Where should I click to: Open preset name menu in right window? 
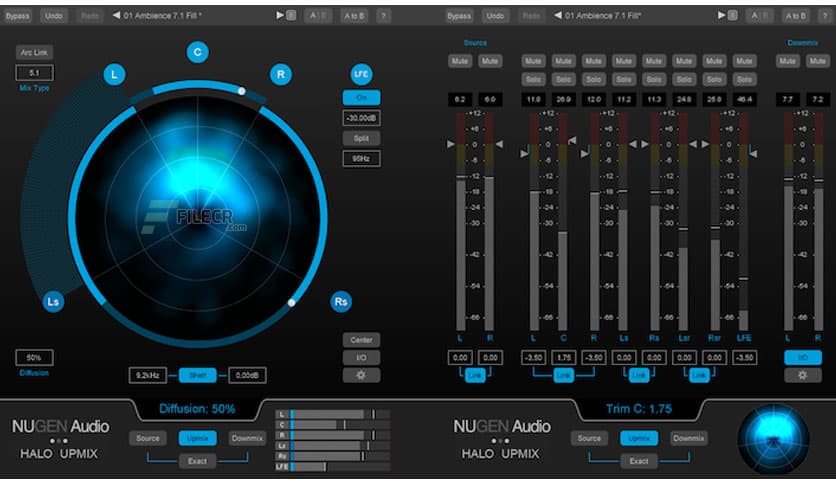pyautogui.click(x=603, y=15)
